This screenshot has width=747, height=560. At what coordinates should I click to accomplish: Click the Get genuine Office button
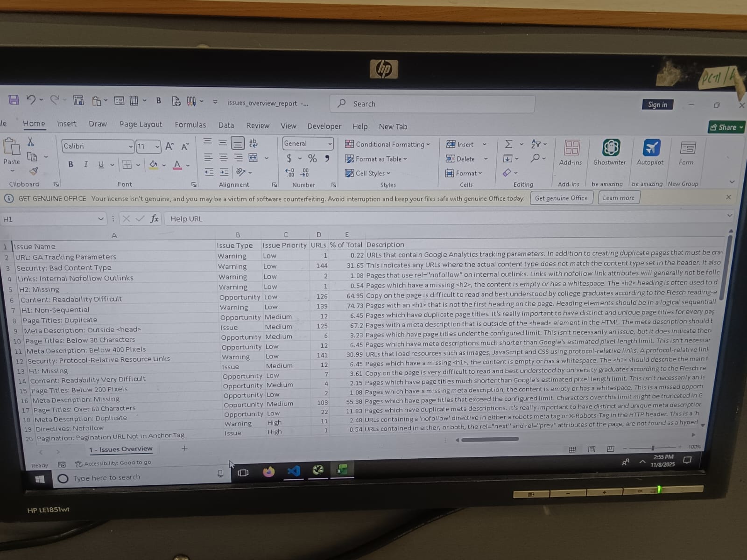click(561, 198)
